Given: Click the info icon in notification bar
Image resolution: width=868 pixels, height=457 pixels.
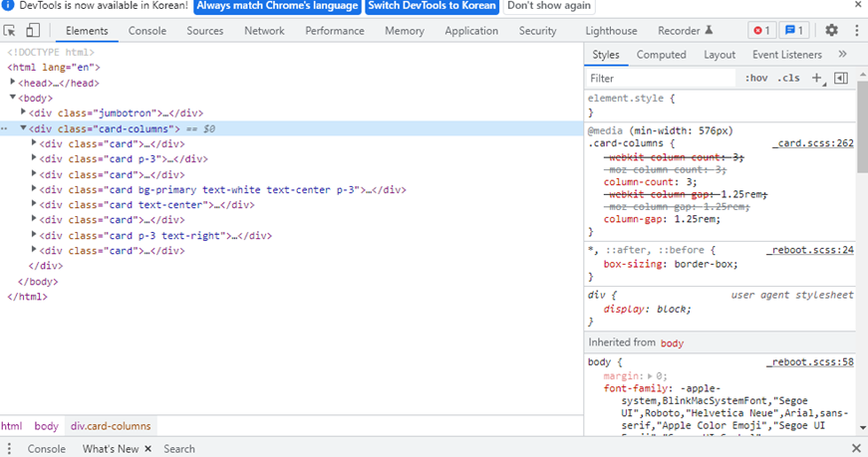Looking at the screenshot, I should coord(8,5).
